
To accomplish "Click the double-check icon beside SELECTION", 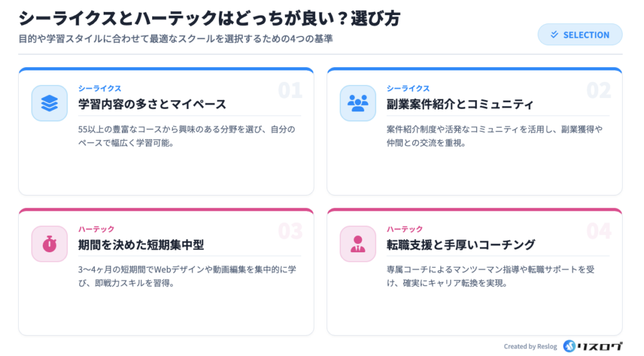I will [x=554, y=35].
